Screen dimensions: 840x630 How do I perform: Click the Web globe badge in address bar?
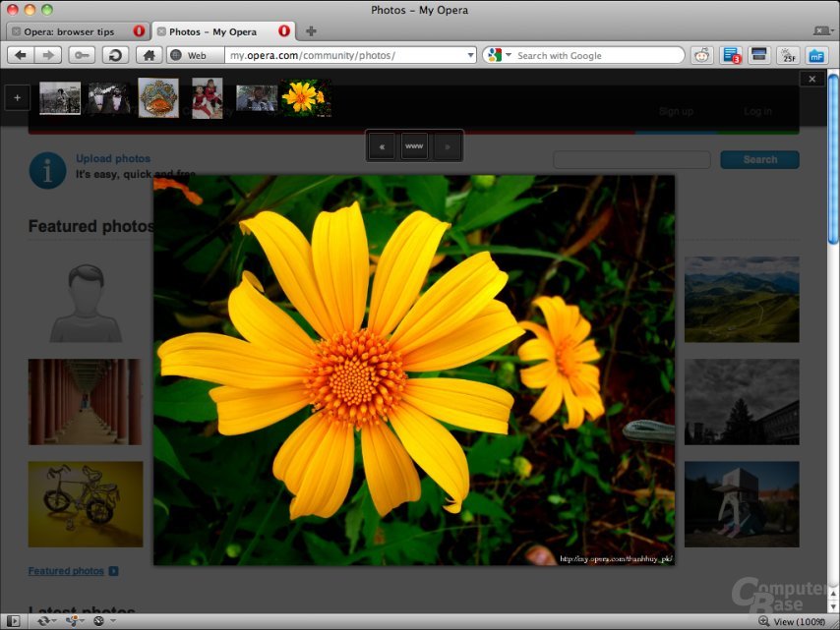(x=195, y=55)
